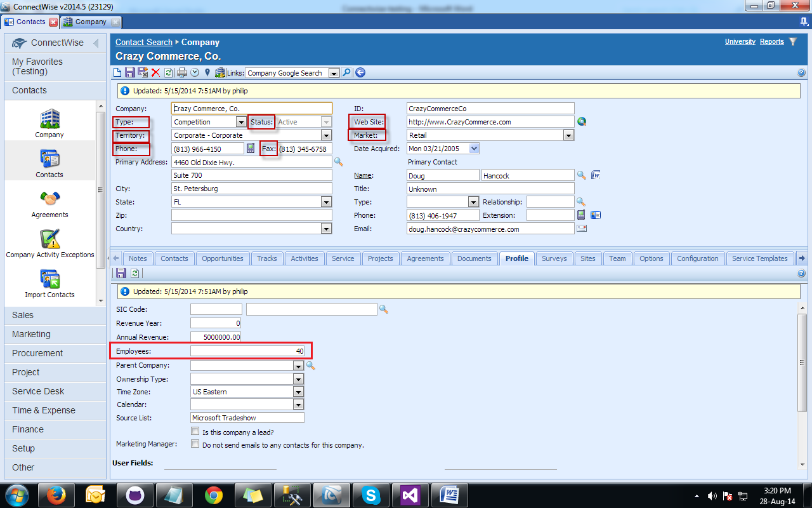Click magnifier icon next to SIC Code
The image size is (812, 508).
point(383,309)
